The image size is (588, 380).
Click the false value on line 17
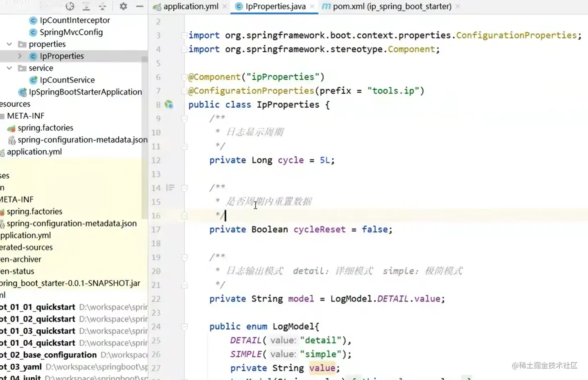coord(374,229)
